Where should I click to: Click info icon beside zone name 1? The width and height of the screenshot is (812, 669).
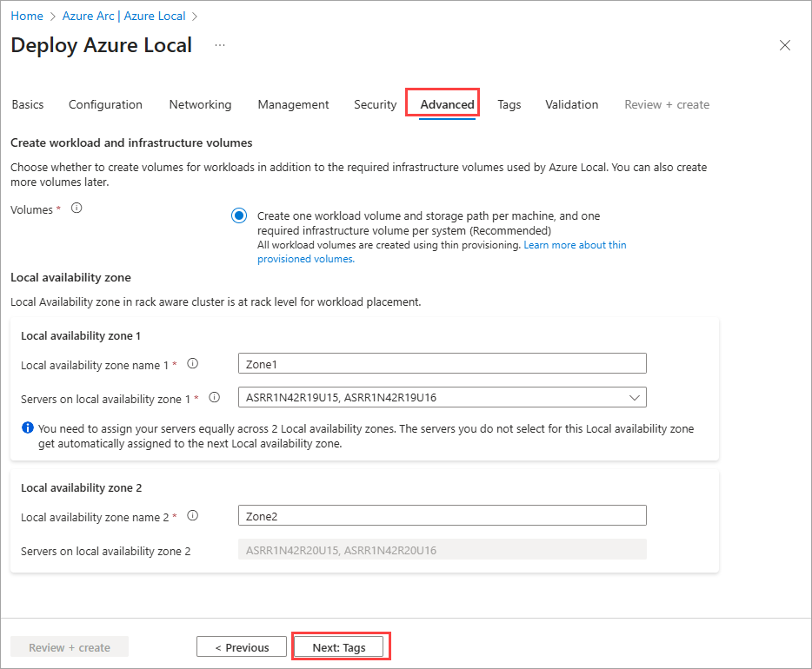point(193,364)
